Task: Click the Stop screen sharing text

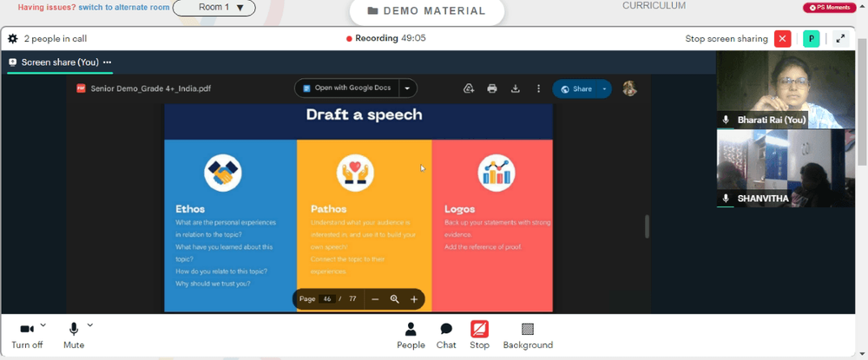Action: coord(727,39)
